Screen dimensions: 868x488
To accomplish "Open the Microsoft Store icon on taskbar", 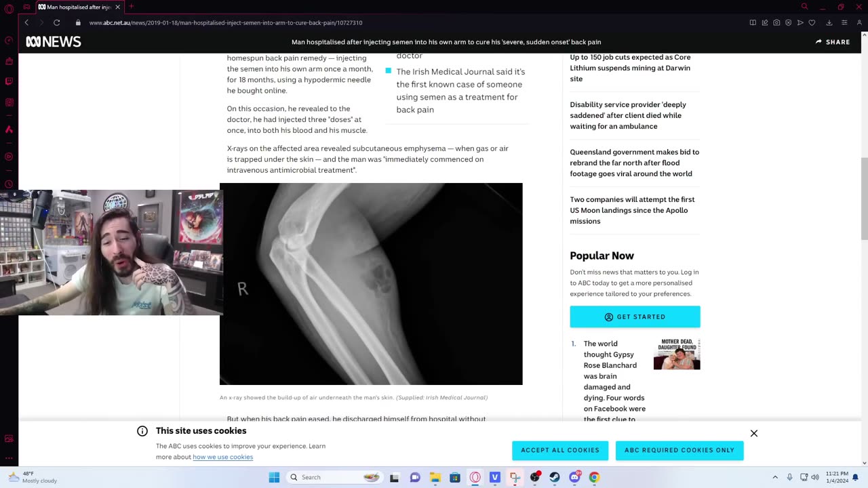I will [x=455, y=477].
